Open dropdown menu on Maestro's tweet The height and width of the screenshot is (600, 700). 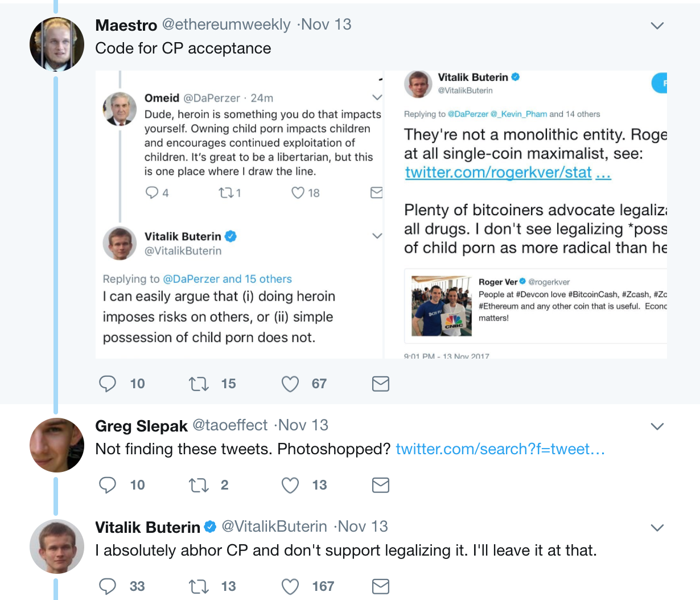coord(657,26)
